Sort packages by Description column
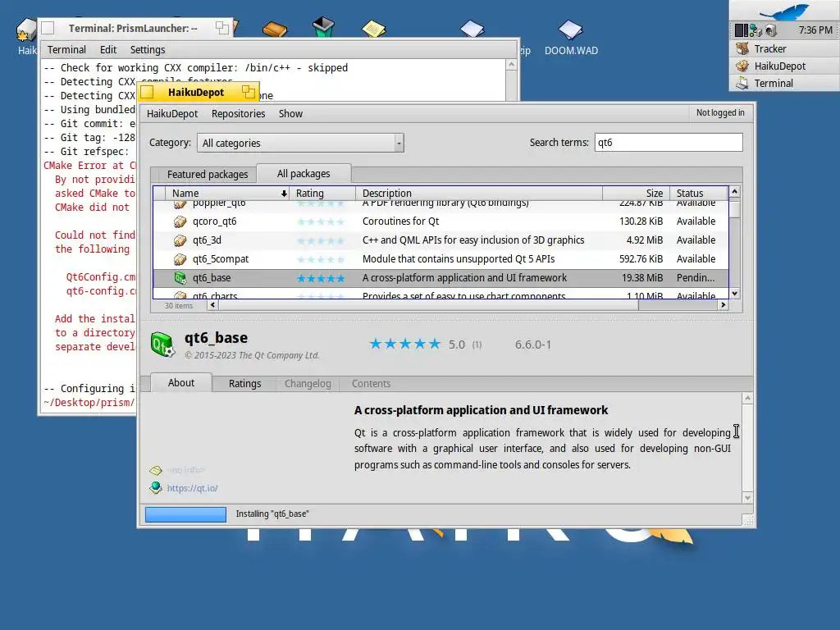The width and height of the screenshot is (840, 630). (x=479, y=193)
